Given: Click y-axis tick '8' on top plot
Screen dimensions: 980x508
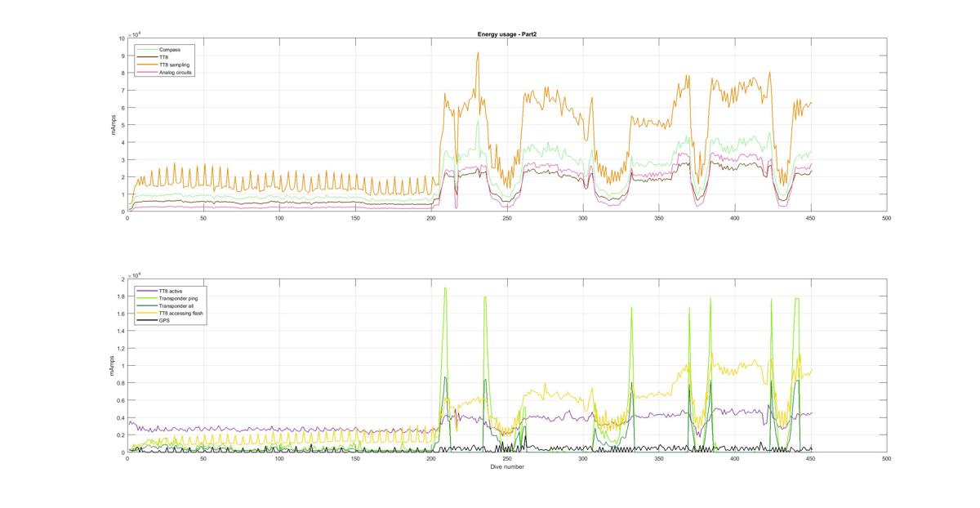Looking at the screenshot, I should 122,73.
